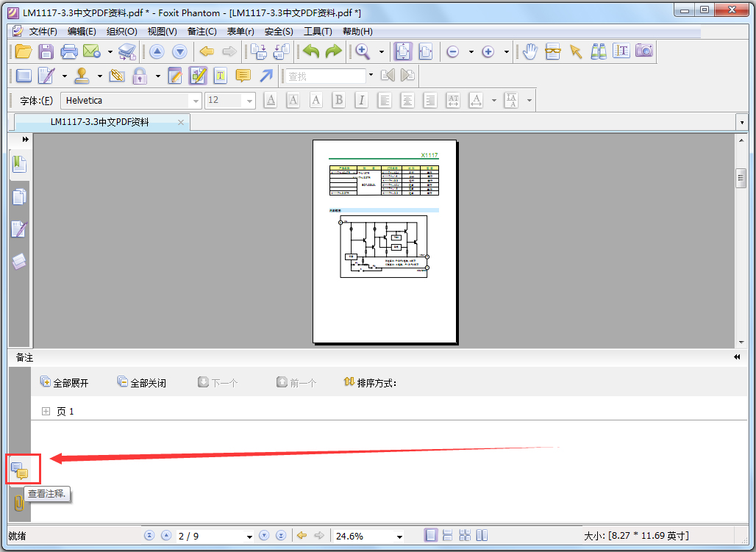Toggle bold text formatting
Screen dimensions: 756x552
coord(339,100)
